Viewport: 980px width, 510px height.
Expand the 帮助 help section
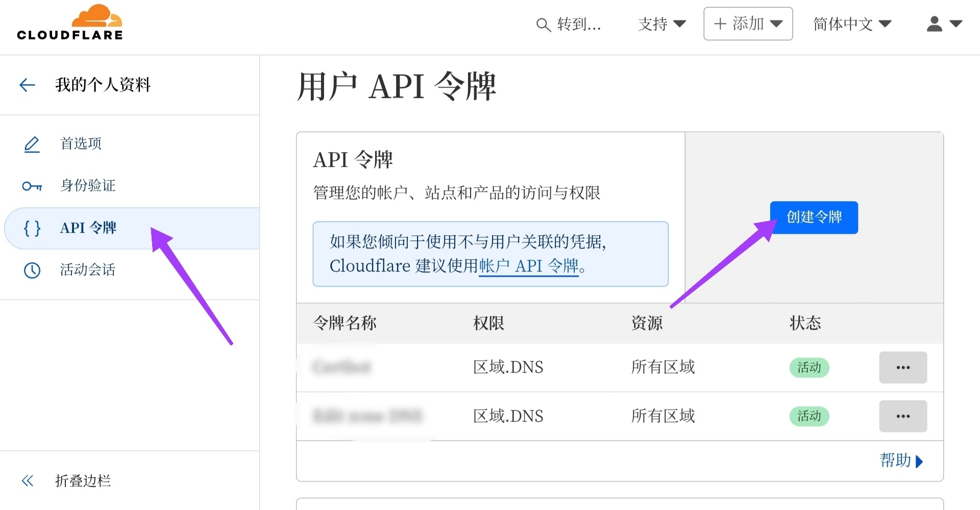pyautogui.click(x=901, y=460)
